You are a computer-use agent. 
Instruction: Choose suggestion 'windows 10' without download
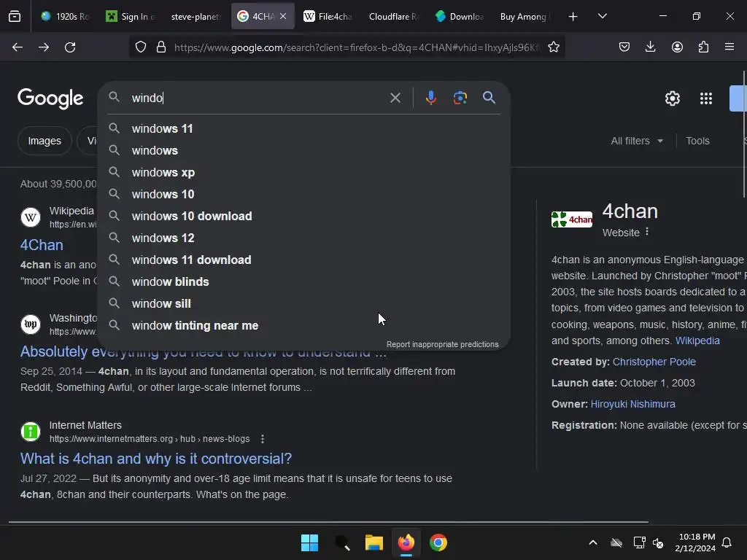click(304, 194)
